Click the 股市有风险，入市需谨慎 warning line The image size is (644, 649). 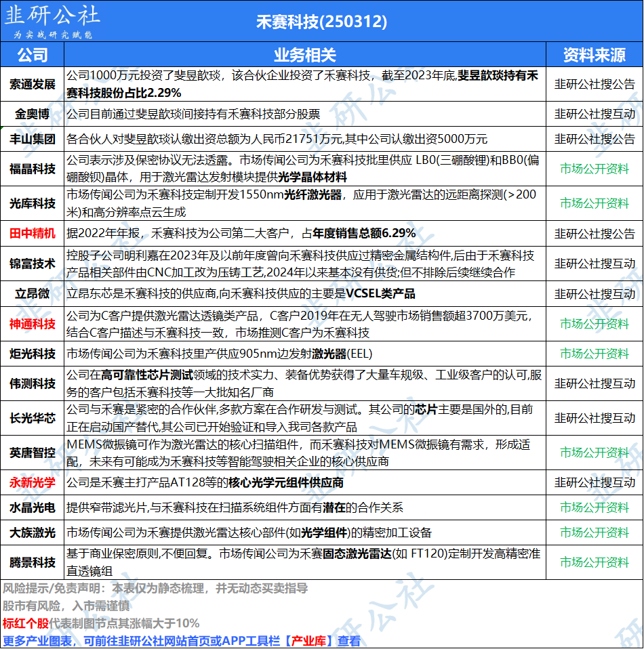(66, 606)
